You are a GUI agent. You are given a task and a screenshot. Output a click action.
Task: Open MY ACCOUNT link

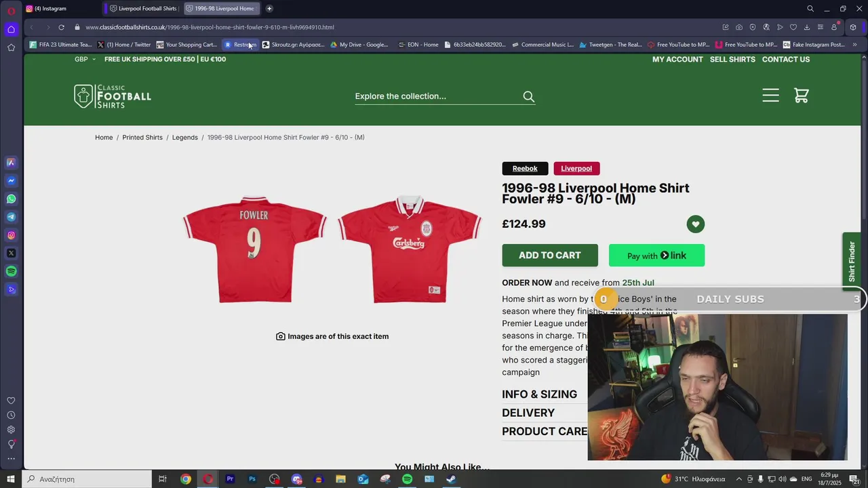click(x=677, y=59)
